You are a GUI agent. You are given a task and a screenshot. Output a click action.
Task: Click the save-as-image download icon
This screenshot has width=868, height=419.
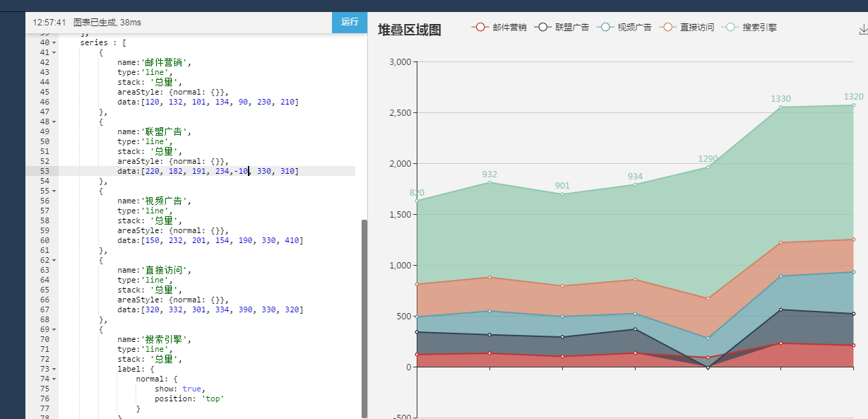(x=862, y=29)
